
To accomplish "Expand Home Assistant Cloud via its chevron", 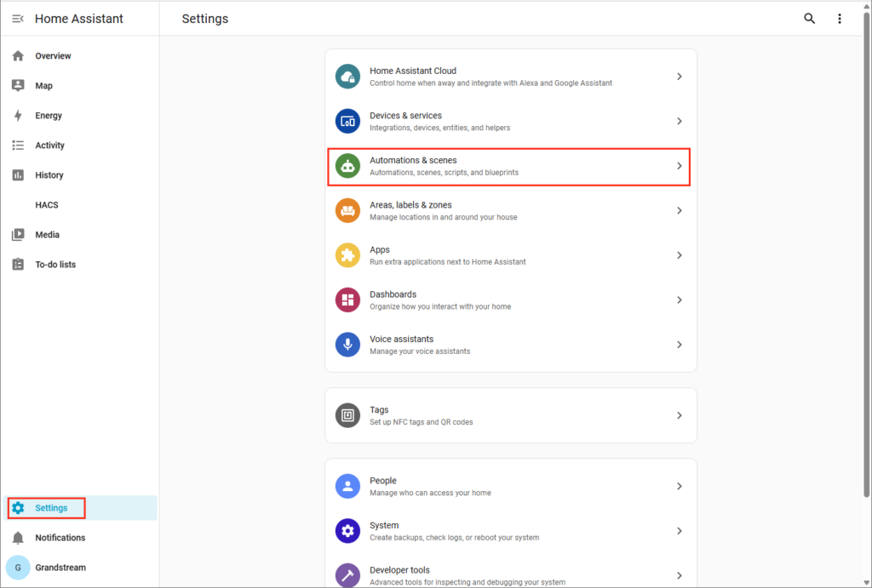I will click(x=679, y=76).
